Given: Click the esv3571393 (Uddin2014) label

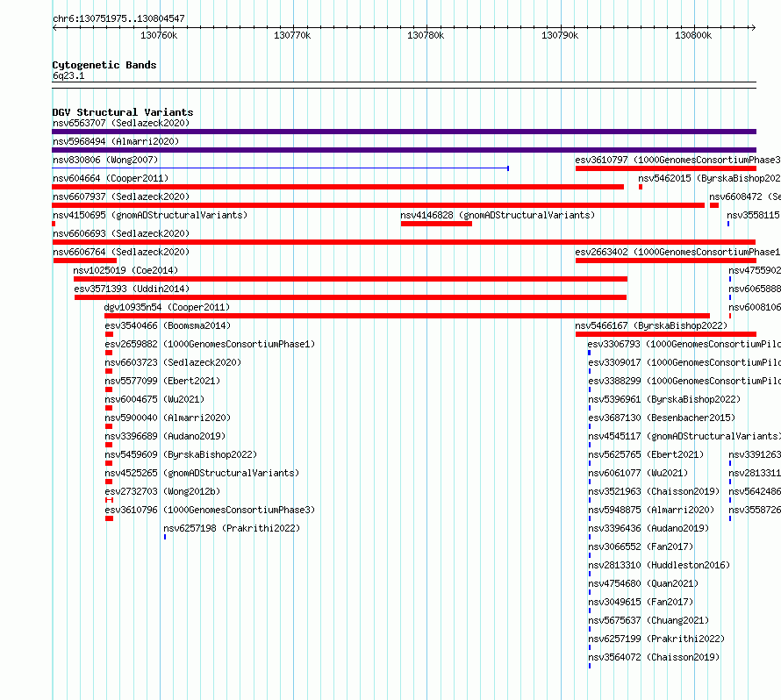Looking at the screenshot, I should tap(132, 289).
